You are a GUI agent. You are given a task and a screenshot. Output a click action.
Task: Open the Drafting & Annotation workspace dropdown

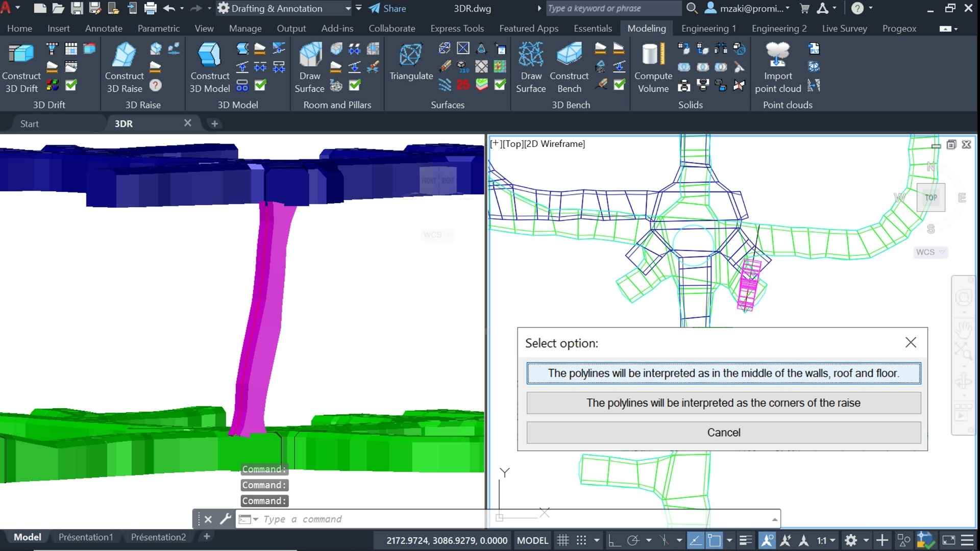pos(348,9)
